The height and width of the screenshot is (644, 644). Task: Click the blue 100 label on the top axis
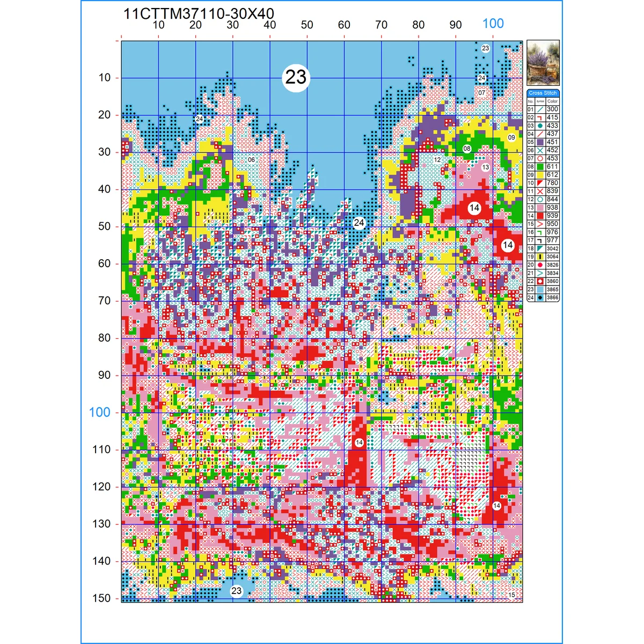[x=493, y=23]
